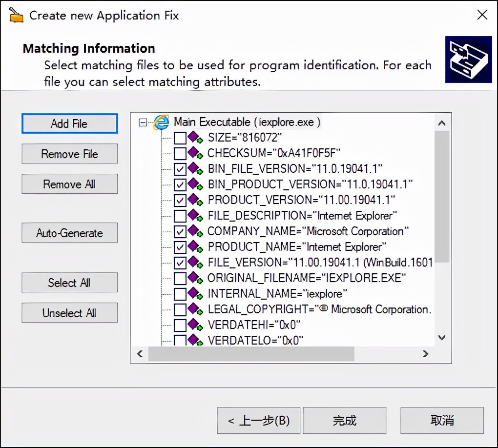Screen dimensions: 498x448
Task: Click the wizard banner graphic at top right
Action: click(469, 60)
